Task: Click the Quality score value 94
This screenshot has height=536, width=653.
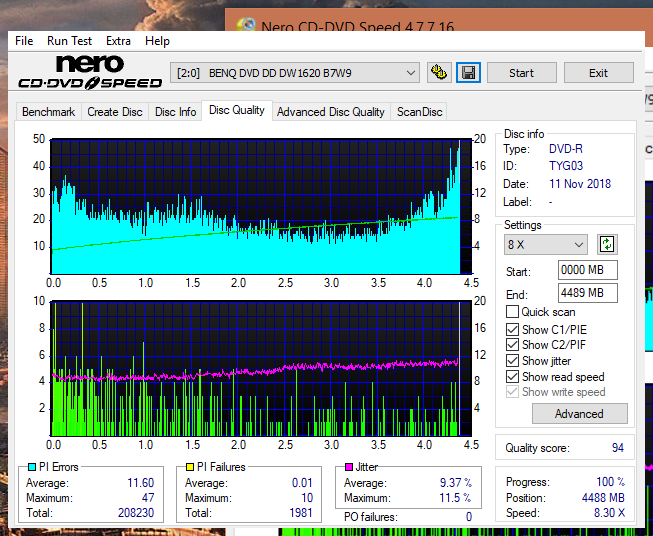Action: click(x=618, y=448)
